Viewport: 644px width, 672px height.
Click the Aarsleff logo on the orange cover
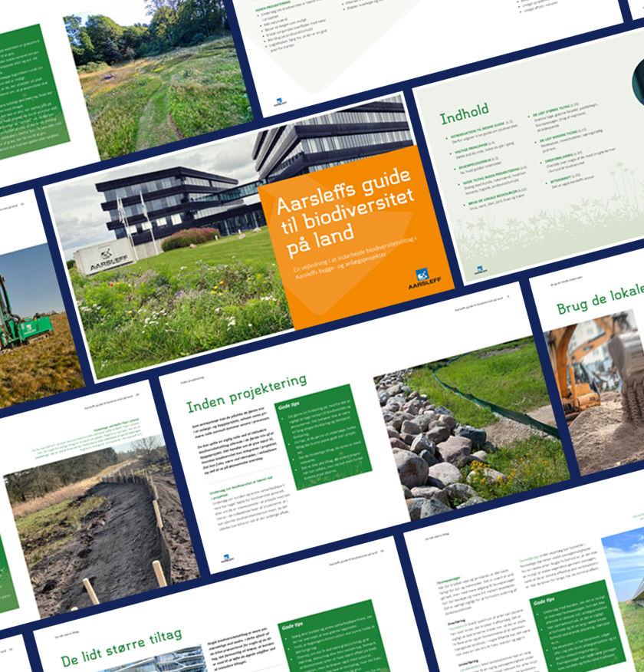point(424,278)
